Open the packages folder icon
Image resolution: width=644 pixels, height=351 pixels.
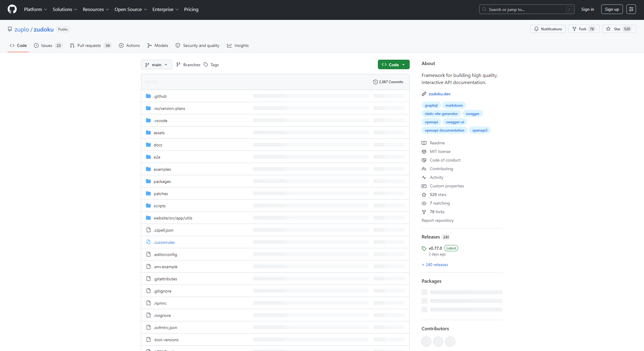click(x=148, y=181)
